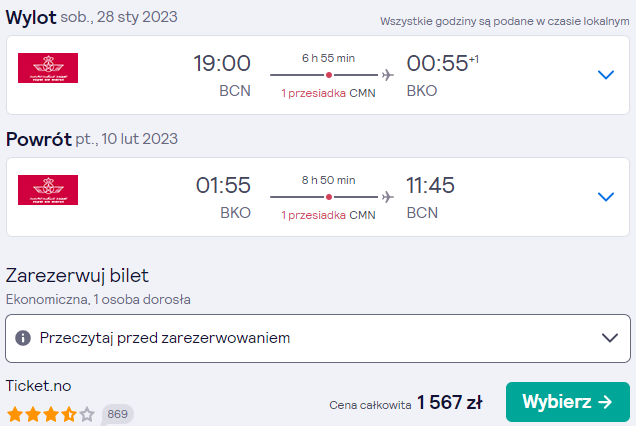The image size is (636, 426).
Task: Select the Ticket.no offer with Wybierz
Action: [x=567, y=402]
